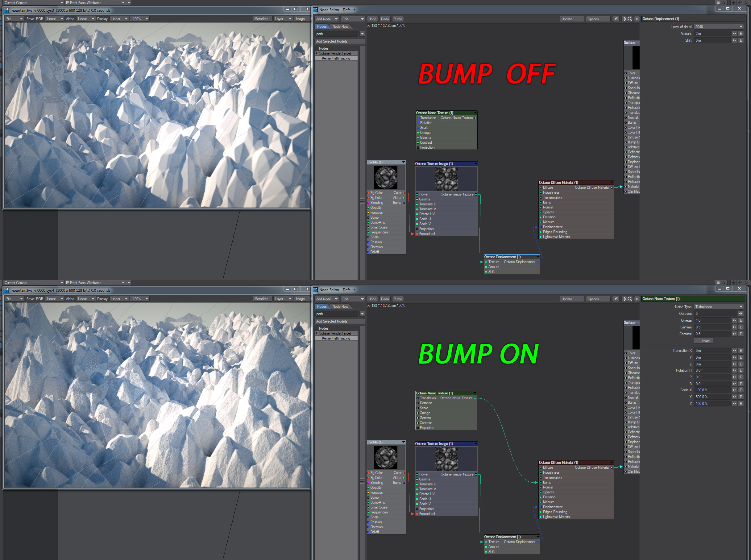Click the pan view icon in upper Node Editor
The width and height of the screenshot is (751, 560).
coord(624,19)
